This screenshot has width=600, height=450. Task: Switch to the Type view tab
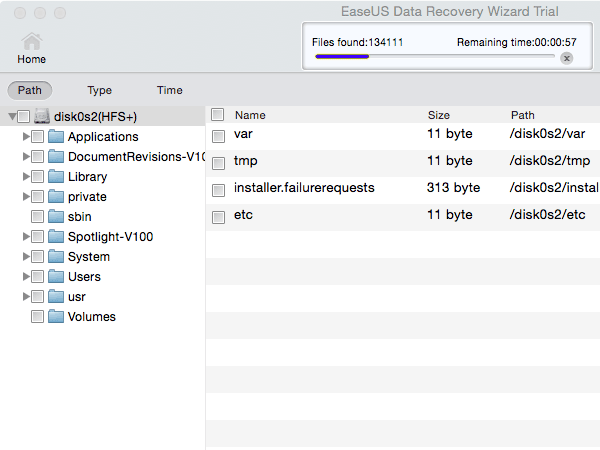99,90
